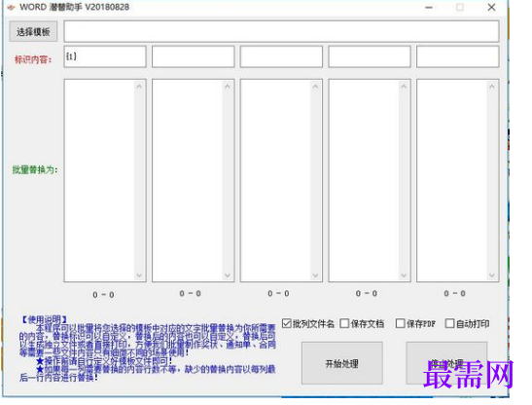Click up arrow of third text area scrollbar
532x405 pixels.
pyautogui.click(x=315, y=87)
